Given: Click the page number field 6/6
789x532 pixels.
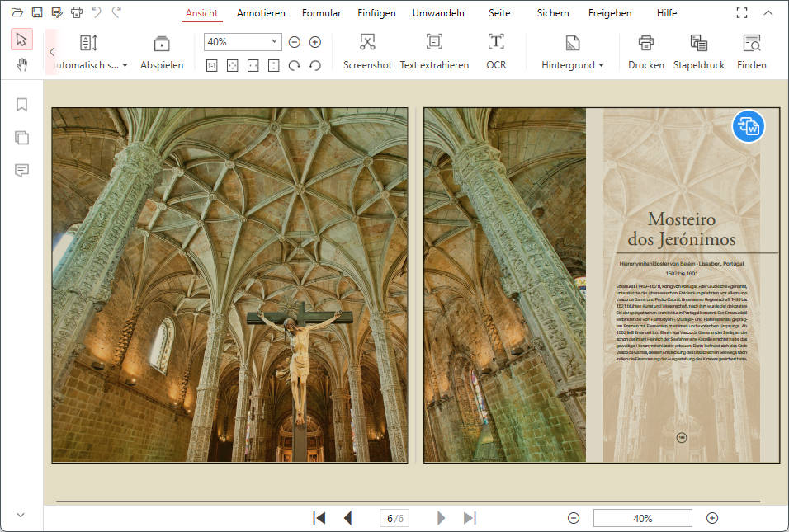Looking at the screenshot, I should [x=394, y=518].
